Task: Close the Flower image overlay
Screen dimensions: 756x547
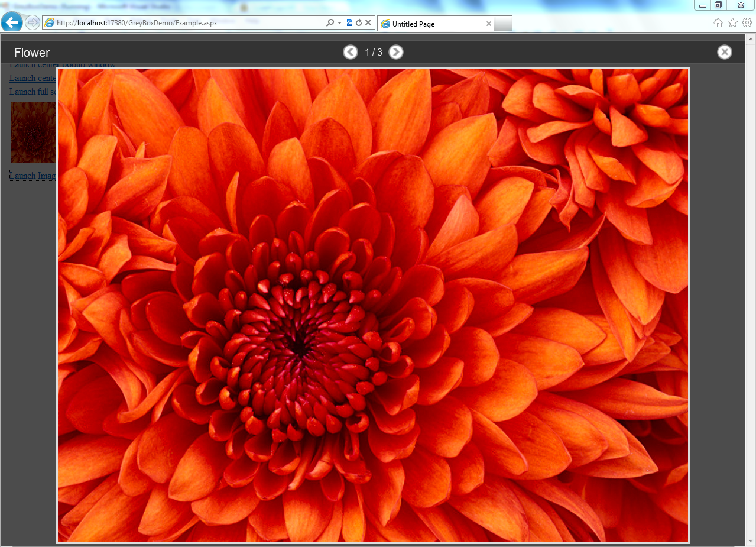Action: [725, 52]
